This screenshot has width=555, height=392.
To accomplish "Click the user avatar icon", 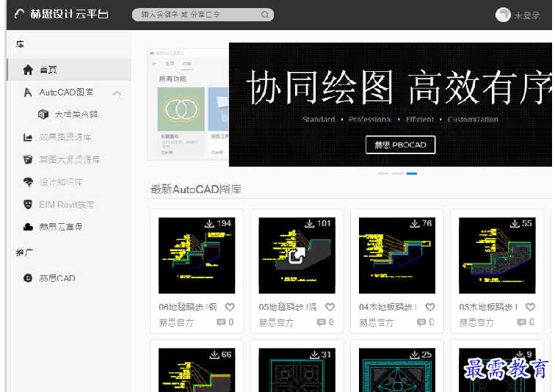I will pyautogui.click(x=503, y=15).
